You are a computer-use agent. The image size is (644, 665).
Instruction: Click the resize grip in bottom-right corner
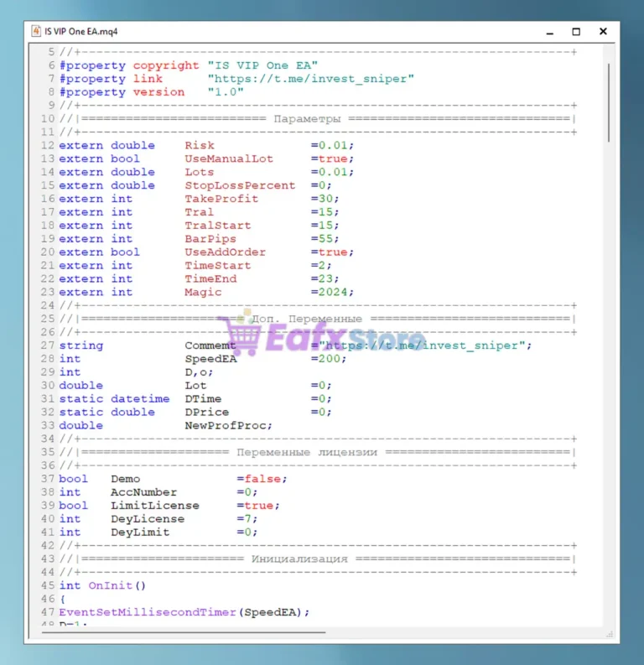610,634
